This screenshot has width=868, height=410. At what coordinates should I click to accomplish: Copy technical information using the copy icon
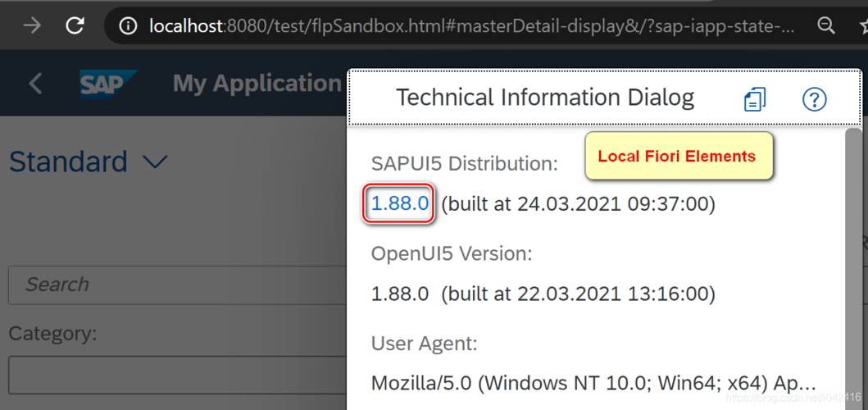754,99
